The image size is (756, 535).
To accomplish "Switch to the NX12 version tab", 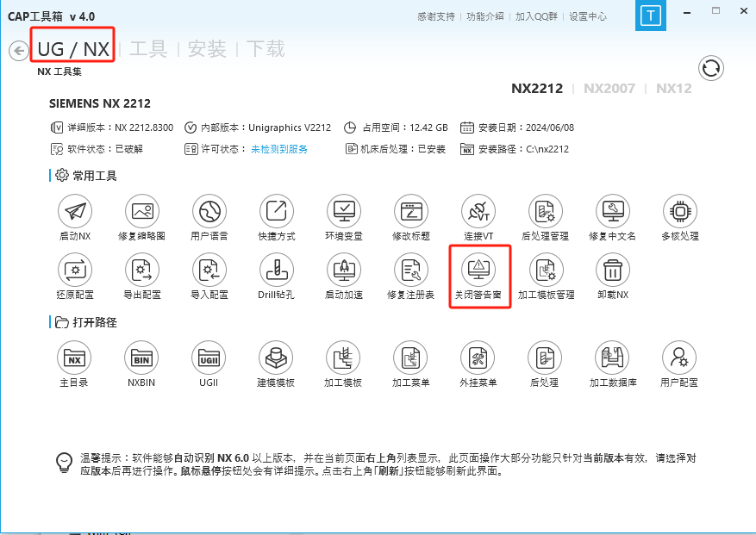I will pos(673,88).
